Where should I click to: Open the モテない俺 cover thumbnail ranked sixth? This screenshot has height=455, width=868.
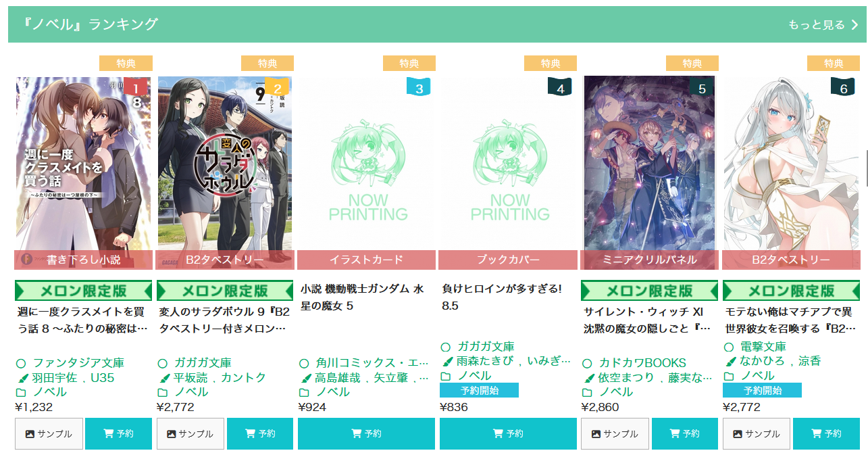click(x=791, y=173)
